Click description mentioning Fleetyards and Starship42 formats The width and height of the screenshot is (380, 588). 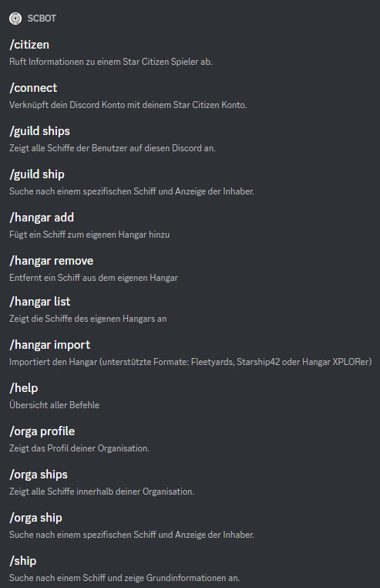click(x=190, y=362)
